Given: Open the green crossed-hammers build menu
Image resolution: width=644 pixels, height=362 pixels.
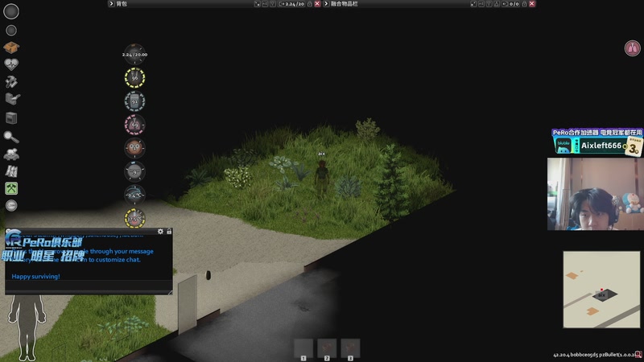Looking at the screenshot, I should point(11,188).
